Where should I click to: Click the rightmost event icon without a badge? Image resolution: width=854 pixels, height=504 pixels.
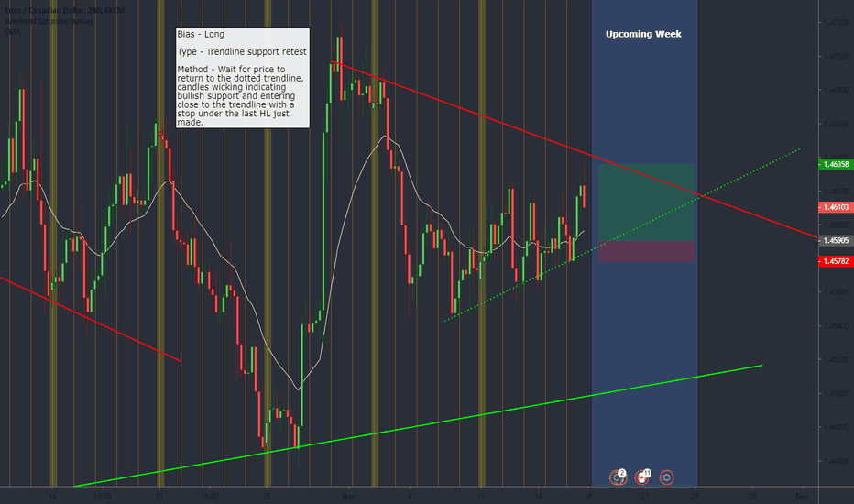(x=667, y=477)
